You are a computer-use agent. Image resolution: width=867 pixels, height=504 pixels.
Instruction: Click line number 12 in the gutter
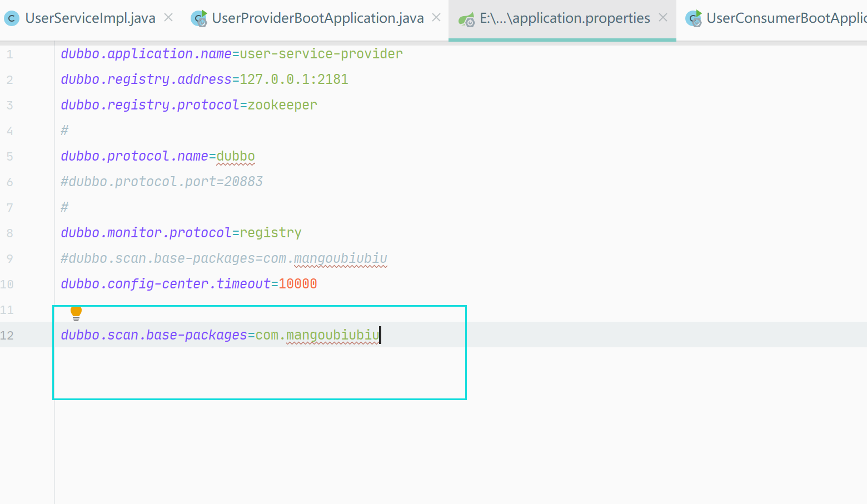coord(7,336)
